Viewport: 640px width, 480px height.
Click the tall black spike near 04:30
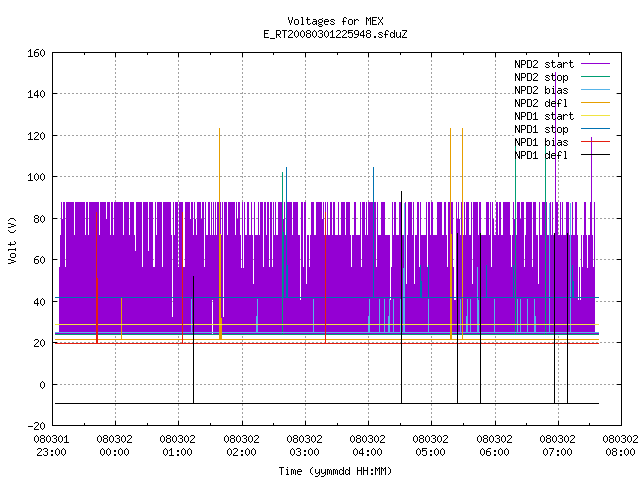(402, 298)
